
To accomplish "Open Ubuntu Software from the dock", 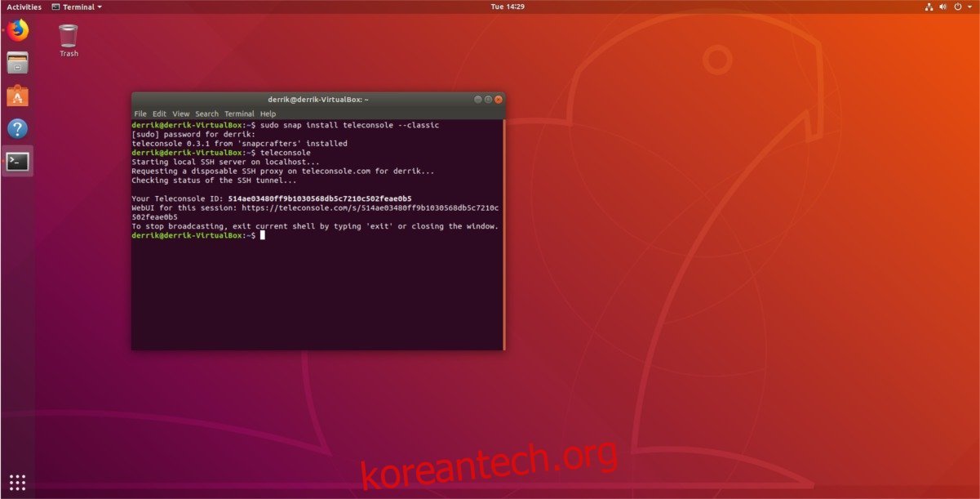I will pyautogui.click(x=17, y=95).
